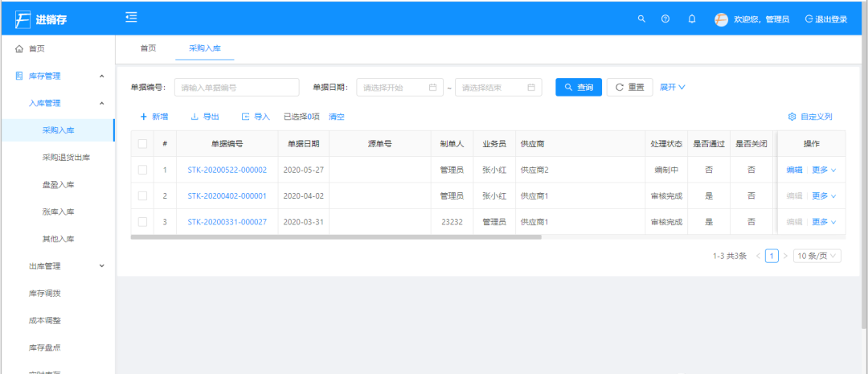Screen dimensions: 868x374
Task: Open the 10 条/页 page size dropdown
Action: [817, 256]
